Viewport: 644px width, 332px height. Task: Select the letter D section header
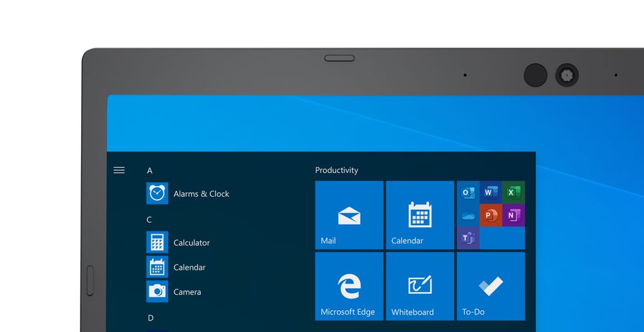pyautogui.click(x=151, y=318)
